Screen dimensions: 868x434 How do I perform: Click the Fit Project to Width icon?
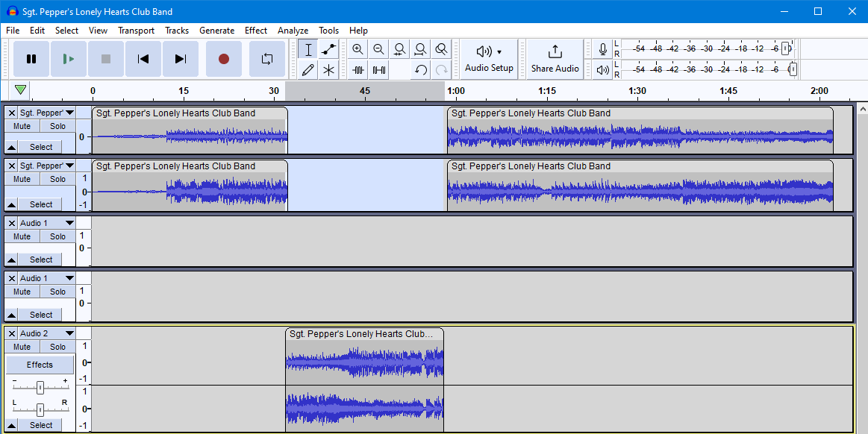click(420, 49)
